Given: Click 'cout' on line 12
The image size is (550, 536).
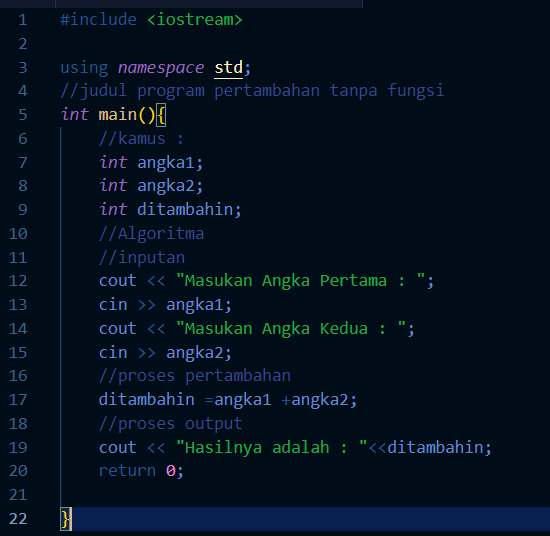Looking at the screenshot, I should (118, 281).
